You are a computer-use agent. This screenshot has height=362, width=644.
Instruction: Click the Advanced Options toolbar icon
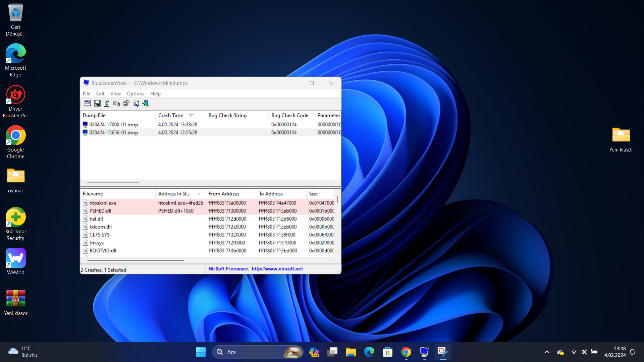[88, 103]
